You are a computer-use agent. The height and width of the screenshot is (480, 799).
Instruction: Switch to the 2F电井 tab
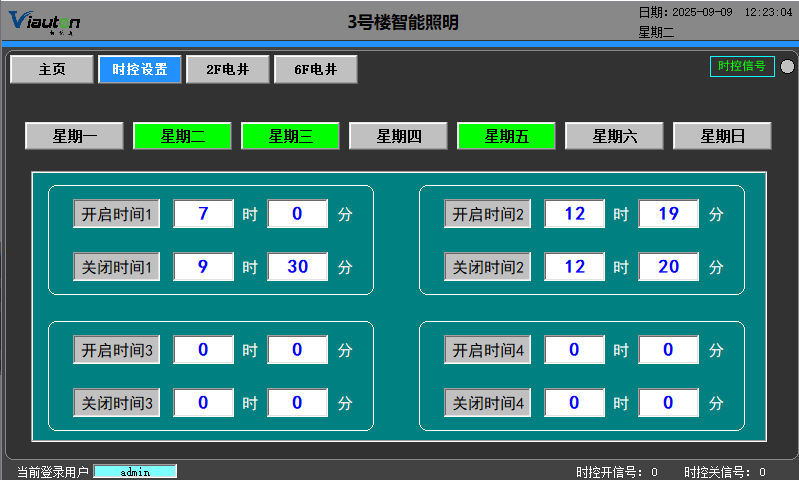[x=227, y=69]
